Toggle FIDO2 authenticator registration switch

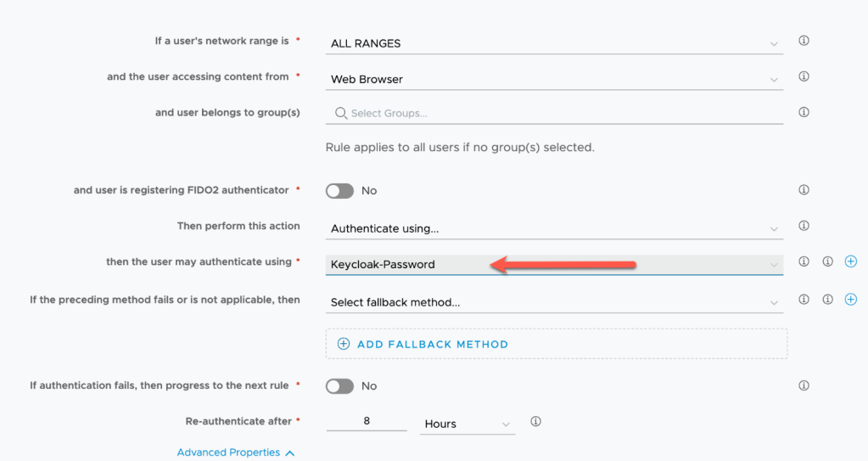point(339,191)
